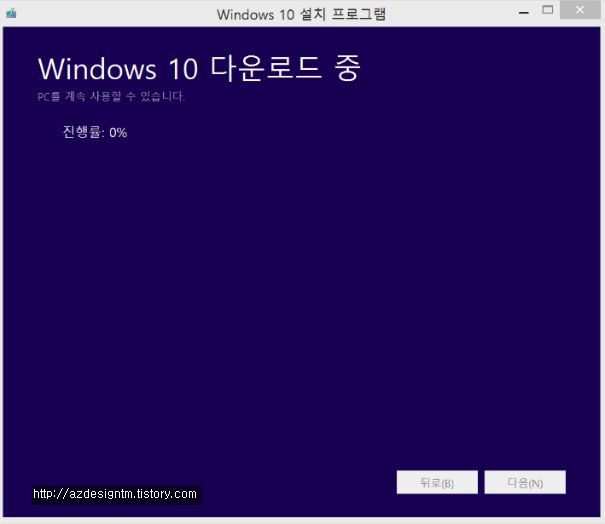Click the 'Windows 10 설치 프로그램' window title
The image size is (605, 524).
[x=301, y=15]
